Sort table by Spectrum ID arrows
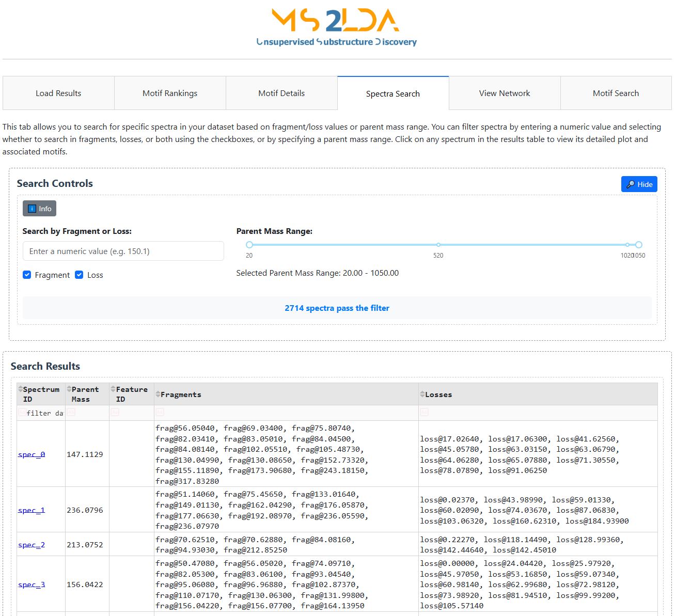 tap(21, 389)
